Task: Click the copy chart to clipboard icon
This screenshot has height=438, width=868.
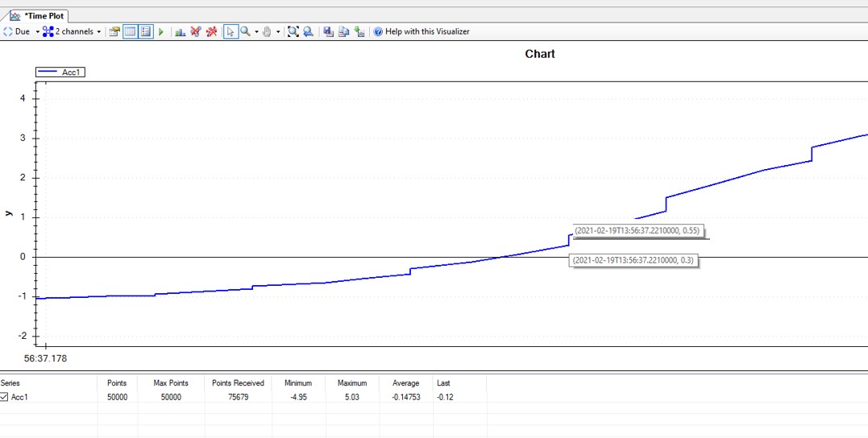Action: pyautogui.click(x=344, y=31)
